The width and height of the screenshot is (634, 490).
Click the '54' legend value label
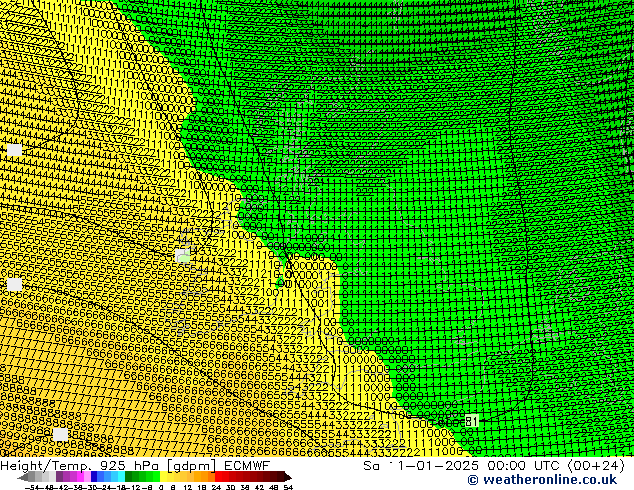pyautogui.click(x=288, y=487)
